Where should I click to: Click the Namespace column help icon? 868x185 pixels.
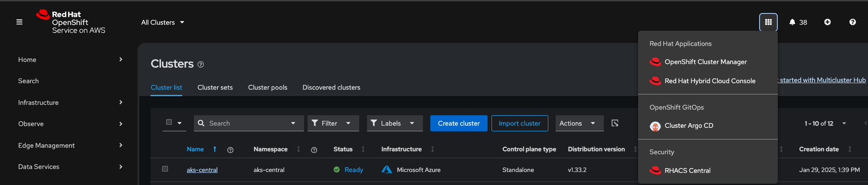coord(314,150)
